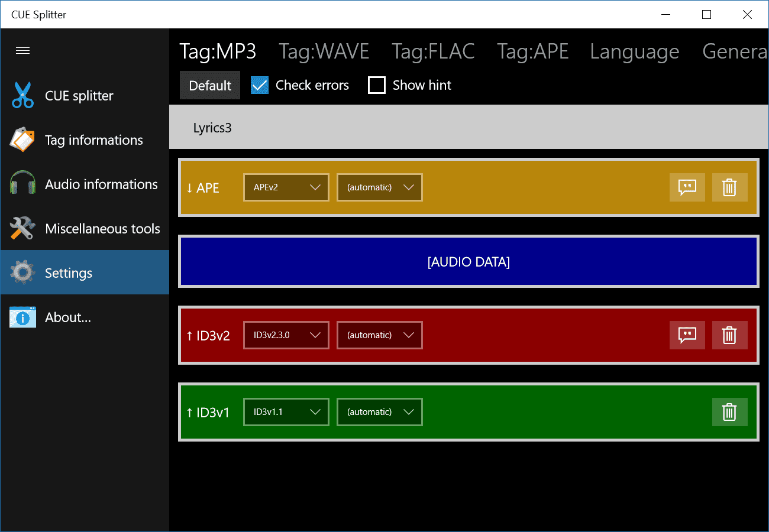The height and width of the screenshot is (532, 769).
Task: Open the hamburger menu icon
Action: coord(23,51)
